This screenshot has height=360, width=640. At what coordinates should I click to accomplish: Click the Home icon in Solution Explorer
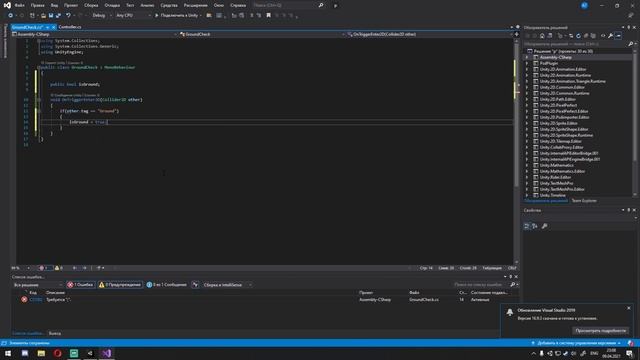[x=542, y=36]
